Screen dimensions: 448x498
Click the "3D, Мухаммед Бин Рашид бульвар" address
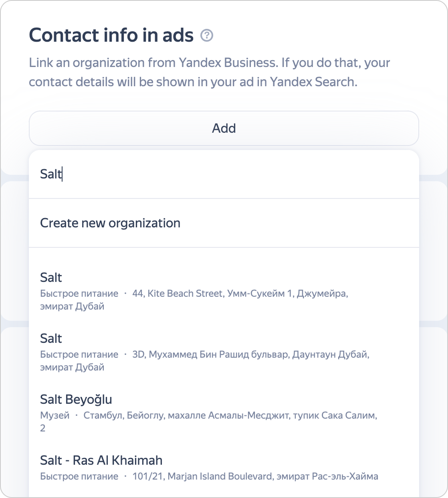[x=251, y=354]
